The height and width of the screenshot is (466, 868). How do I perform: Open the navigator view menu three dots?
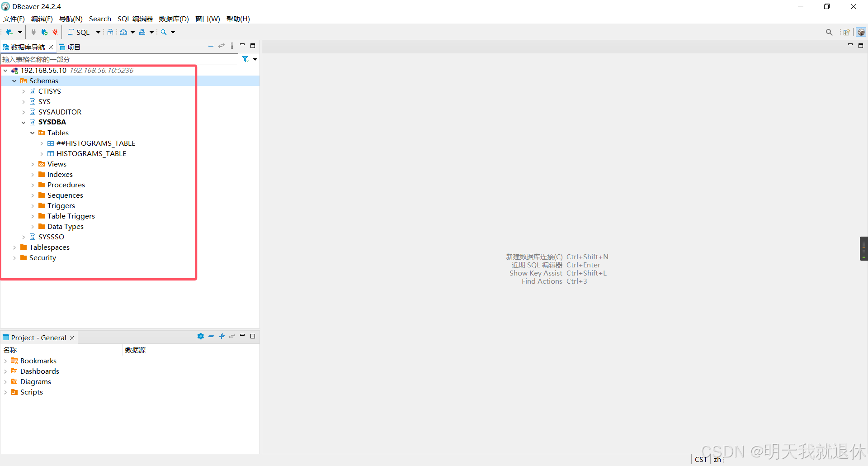[232, 46]
